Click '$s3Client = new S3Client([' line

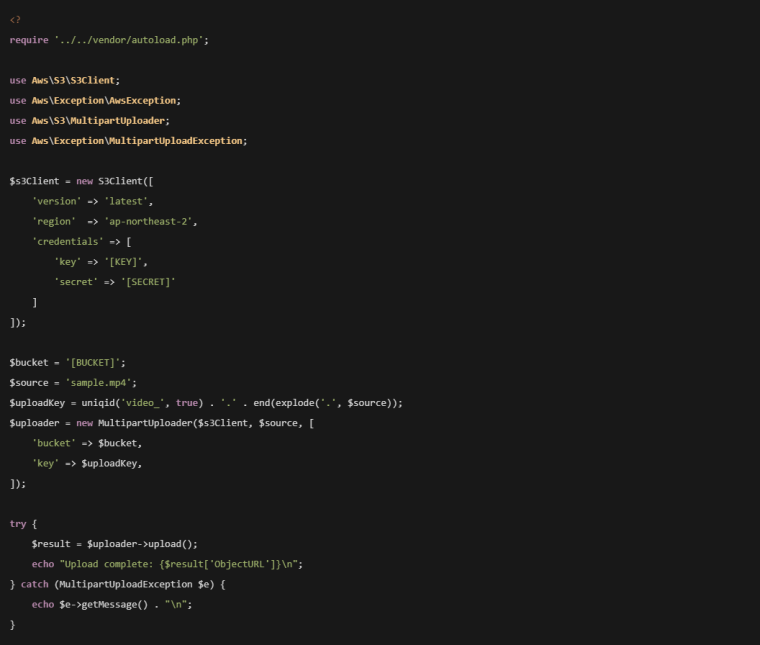[81, 181]
